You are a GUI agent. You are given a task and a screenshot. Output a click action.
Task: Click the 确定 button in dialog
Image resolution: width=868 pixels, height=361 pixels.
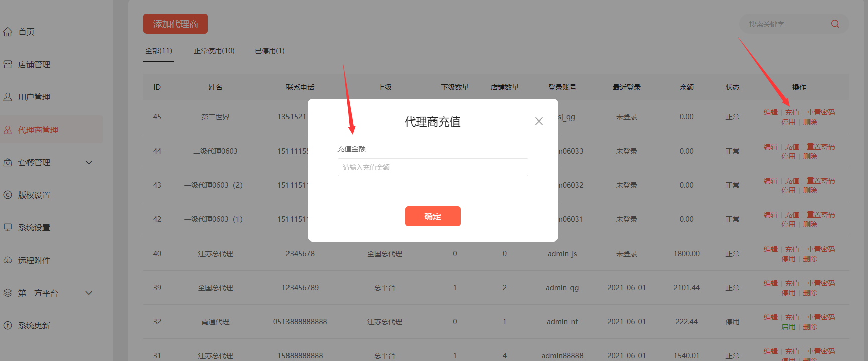432,216
